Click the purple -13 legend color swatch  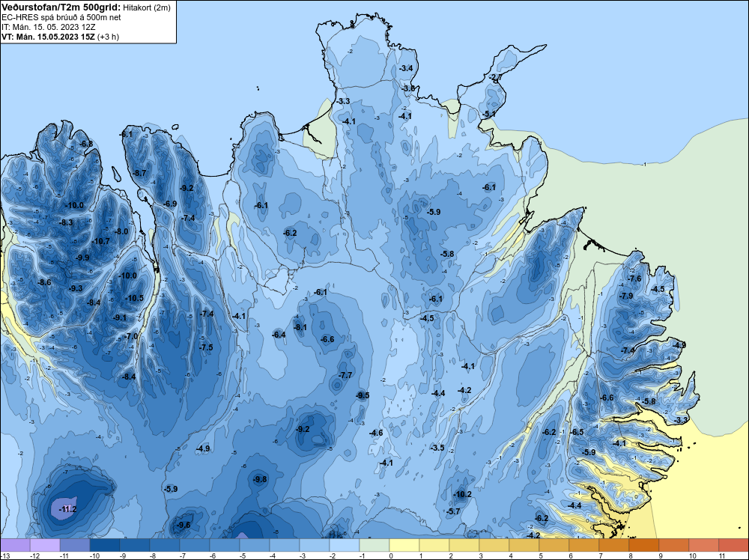(15, 546)
